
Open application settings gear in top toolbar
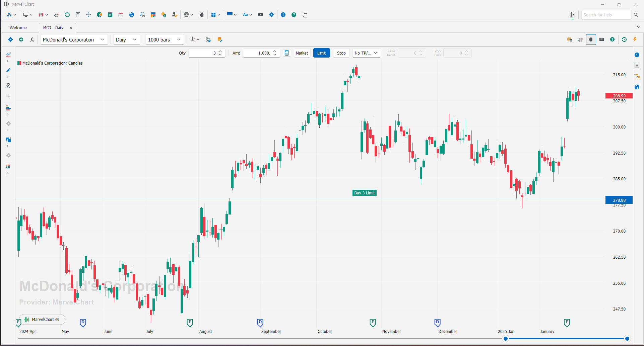click(x=271, y=15)
